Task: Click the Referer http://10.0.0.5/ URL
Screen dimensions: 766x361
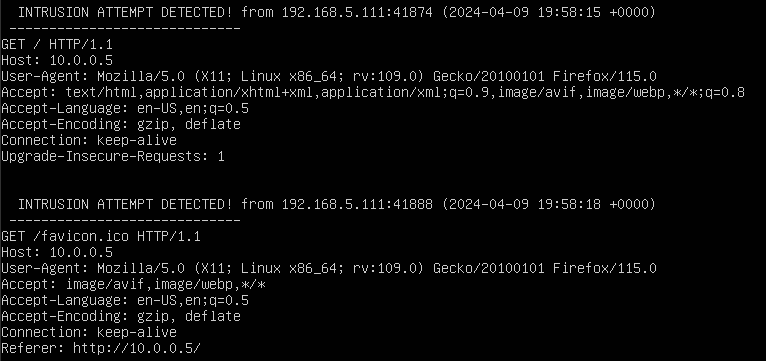Action: [x=137, y=348]
